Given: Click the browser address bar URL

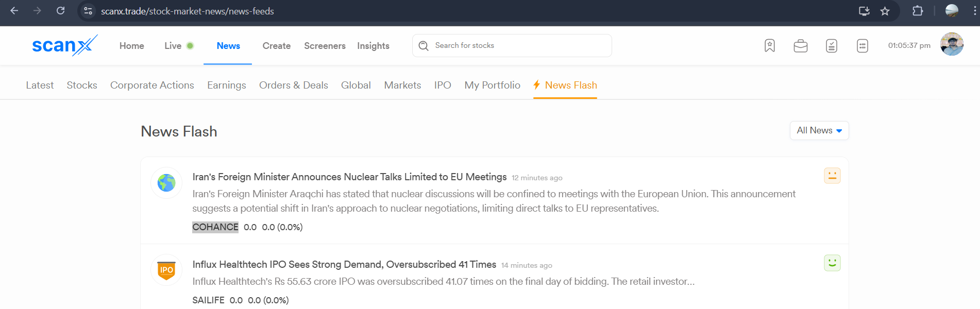Looking at the screenshot, I should click(x=188, y=11).
